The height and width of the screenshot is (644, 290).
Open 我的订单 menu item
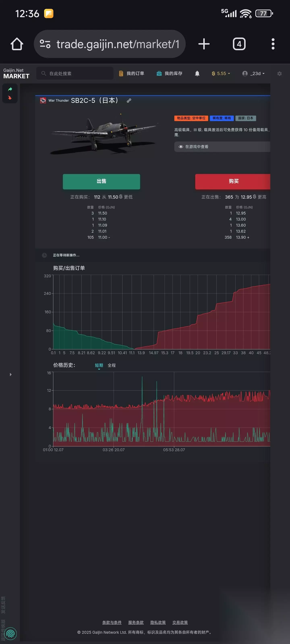click(x=132, y=73)
